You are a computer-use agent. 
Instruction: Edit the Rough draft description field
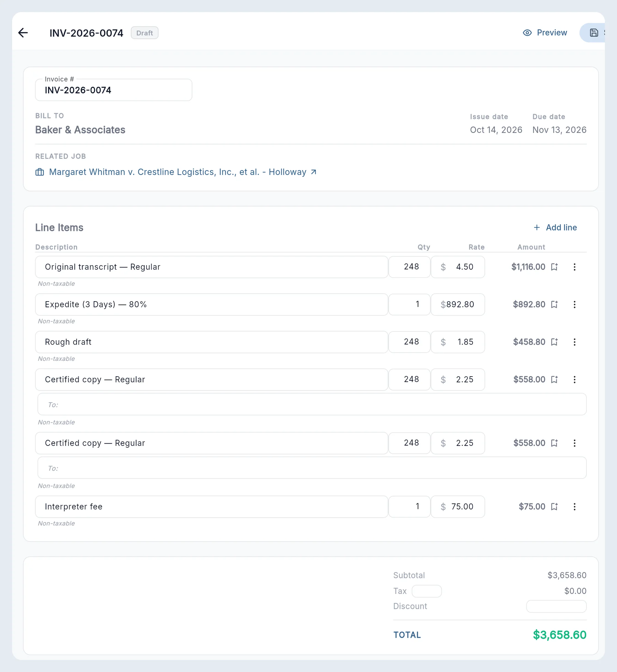point(211,342)
